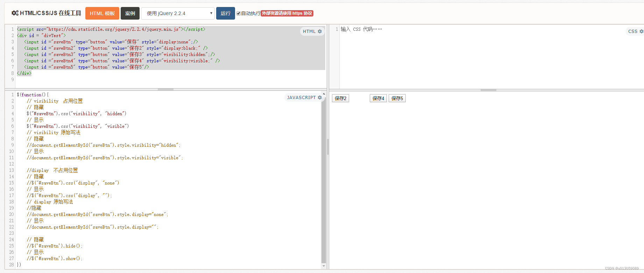Click the gears logo icon beside the title

click(15, 13)
